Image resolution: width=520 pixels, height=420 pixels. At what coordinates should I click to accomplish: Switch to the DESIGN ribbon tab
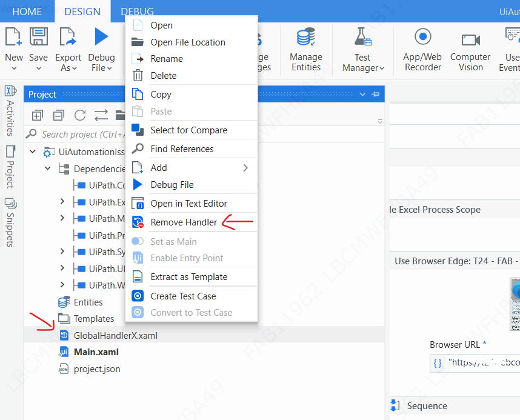[x=82, y=12]
